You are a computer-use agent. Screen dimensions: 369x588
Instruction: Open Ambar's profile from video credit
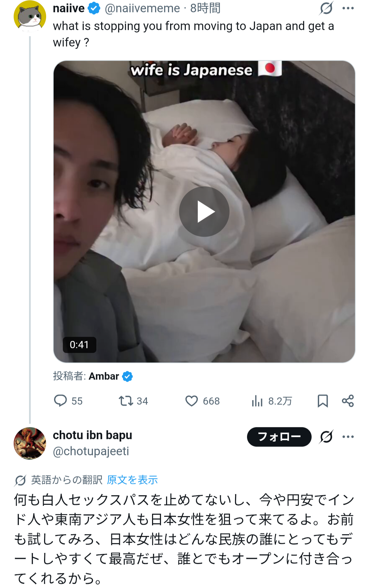click(x=104, y=376)
